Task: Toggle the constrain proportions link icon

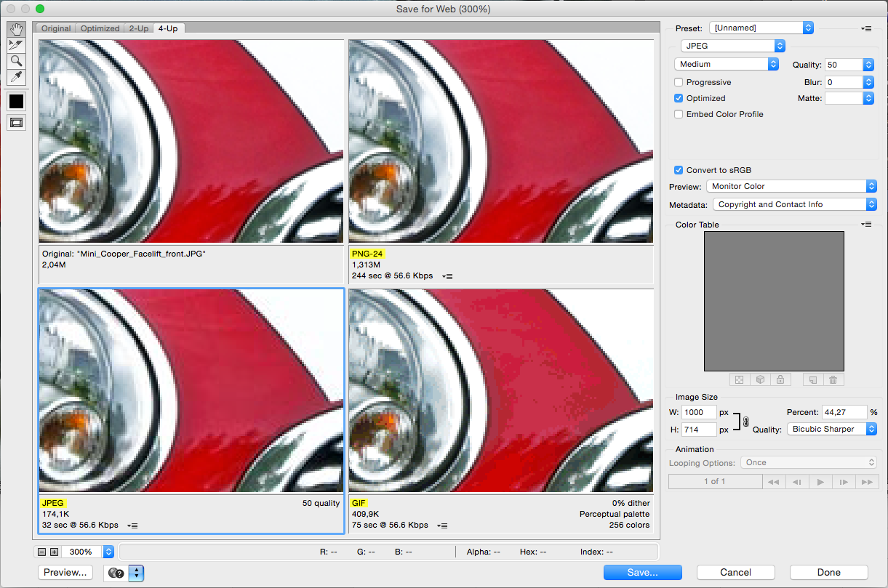Action: pos(745,421)
